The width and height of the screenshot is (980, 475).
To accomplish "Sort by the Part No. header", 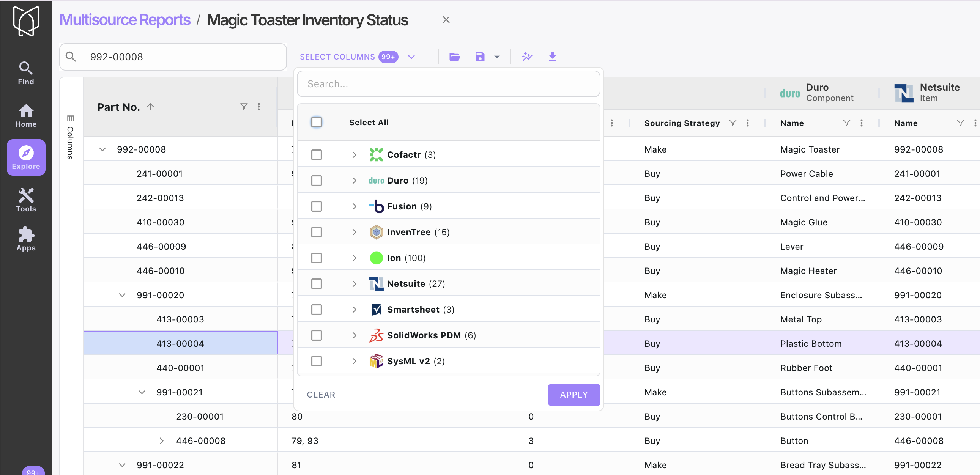I will pyautogui.click(x=119, y=107).
